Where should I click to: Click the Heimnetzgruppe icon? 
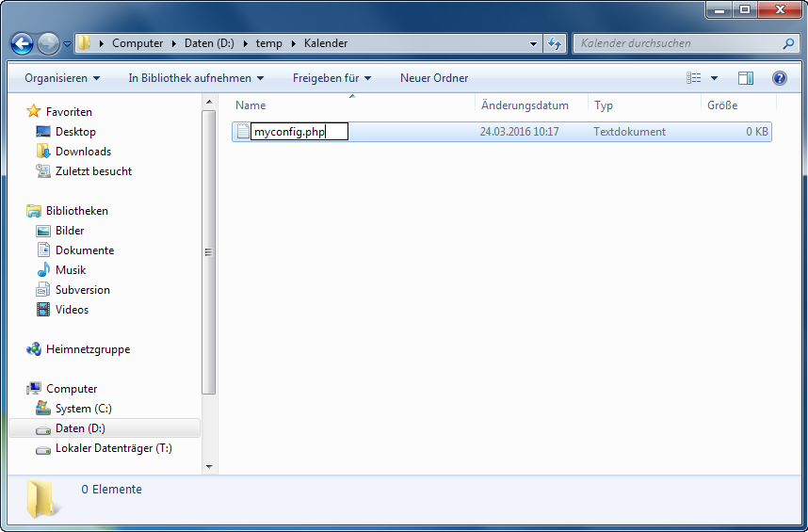click(x=34, y=349)
